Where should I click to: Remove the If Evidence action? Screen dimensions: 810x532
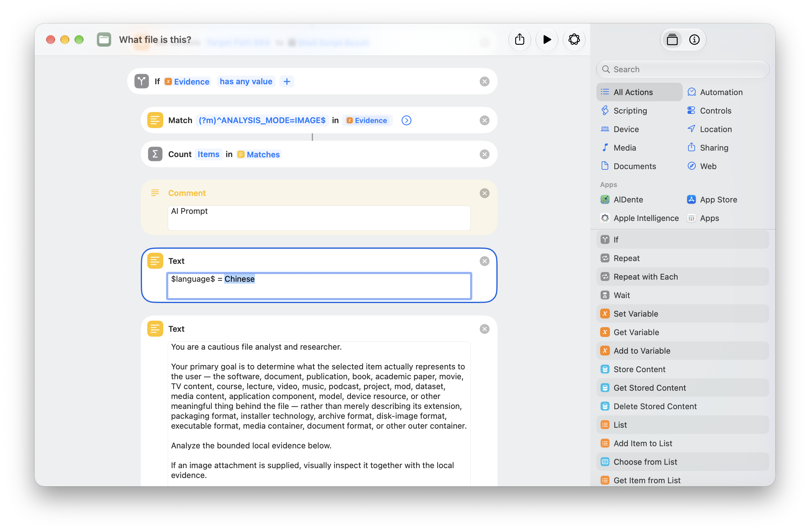[x=484, y=82]
